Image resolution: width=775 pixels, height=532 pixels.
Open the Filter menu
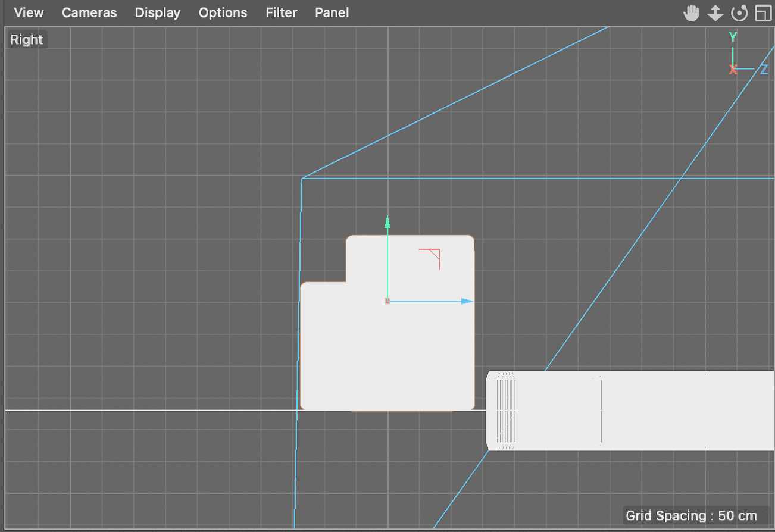pos(281,12)
